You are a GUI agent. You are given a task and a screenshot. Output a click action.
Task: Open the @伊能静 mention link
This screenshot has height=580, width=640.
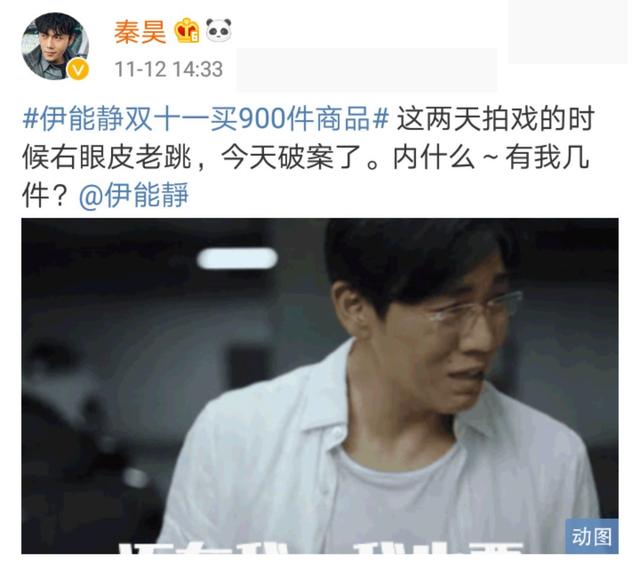click(134, 195)
